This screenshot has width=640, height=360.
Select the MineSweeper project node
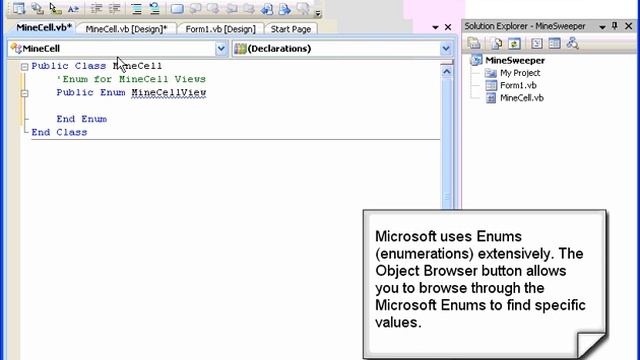[x=515, y=60]
